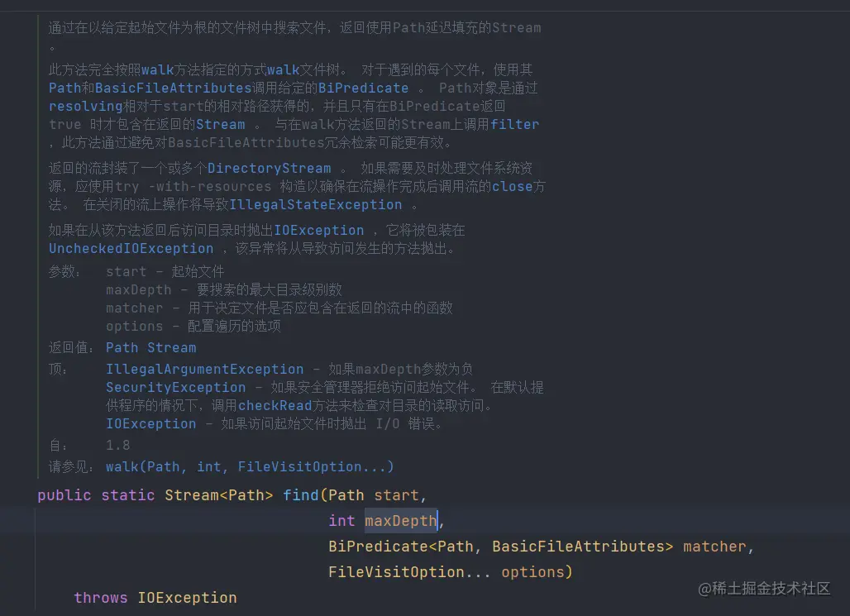Image resolution: width=850 pixels, height=616 pixels.
Task: Follow the checkRead method link
Action: tap(275, 406)
